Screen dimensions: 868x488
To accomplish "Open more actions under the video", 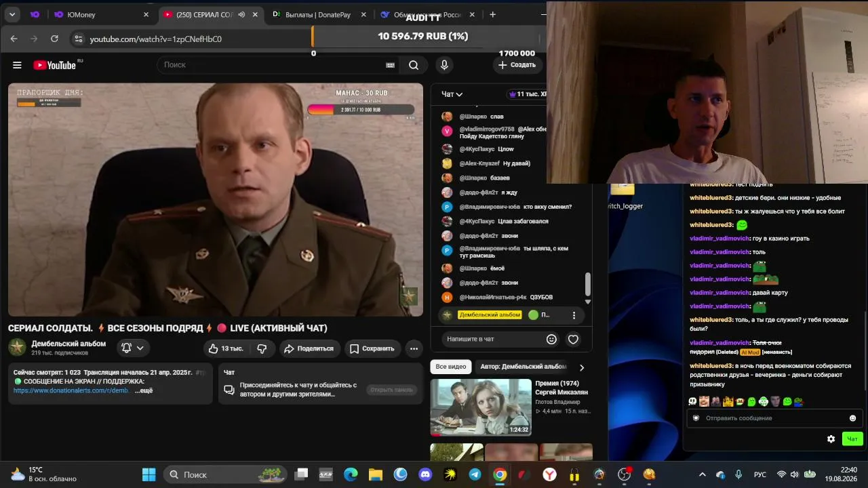I will pos(414,348).
